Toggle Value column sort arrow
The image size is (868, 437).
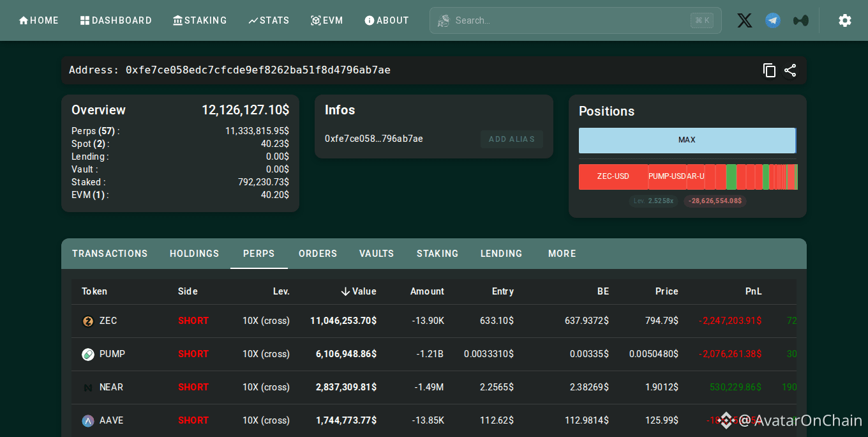point(345,291)
